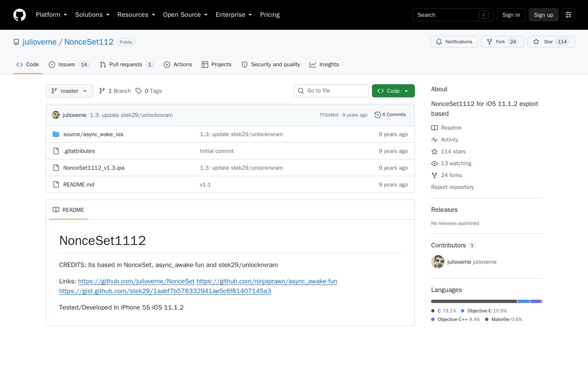Open the Security and quality tab
The height and width of the screenshot is (368, 588).
pos(271,65)
